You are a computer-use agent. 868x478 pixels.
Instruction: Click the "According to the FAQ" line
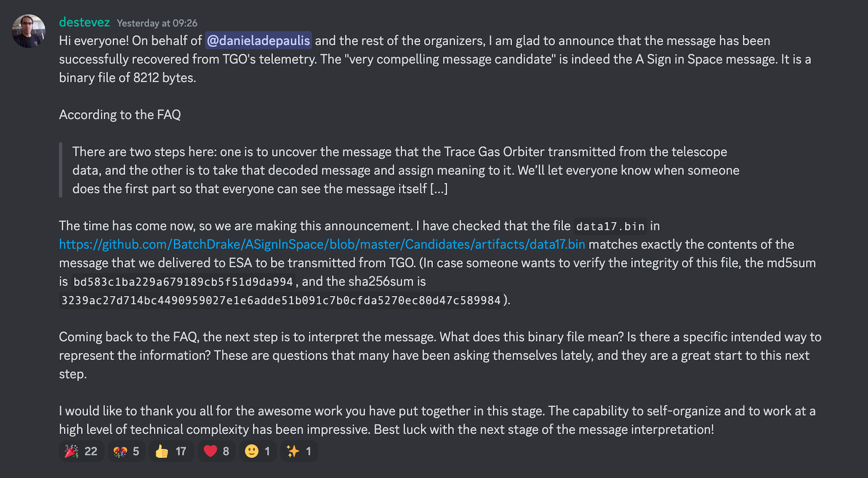click(x=120, y=115)
